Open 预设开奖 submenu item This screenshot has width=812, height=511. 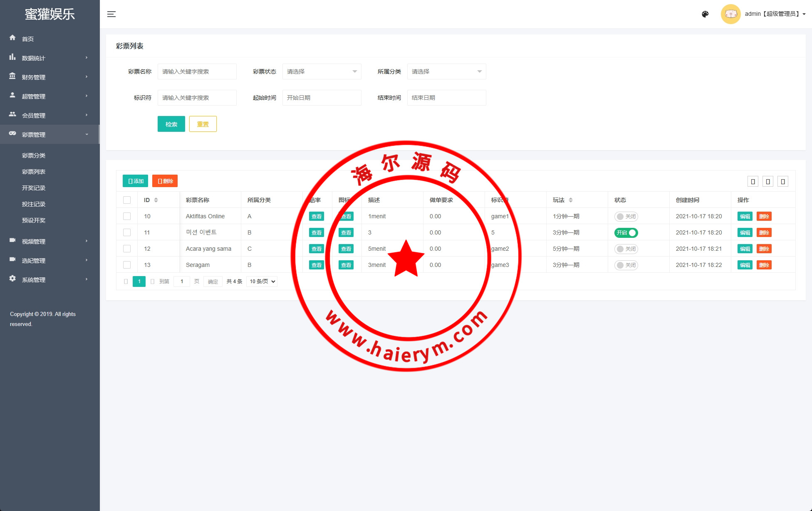tap(34, 220)
